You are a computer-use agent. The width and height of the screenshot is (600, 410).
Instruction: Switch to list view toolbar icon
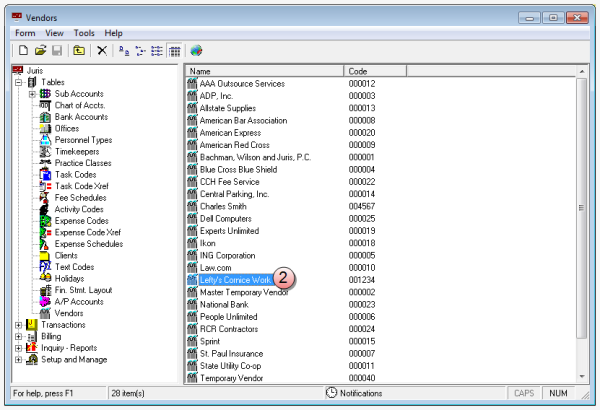point(157,50)
